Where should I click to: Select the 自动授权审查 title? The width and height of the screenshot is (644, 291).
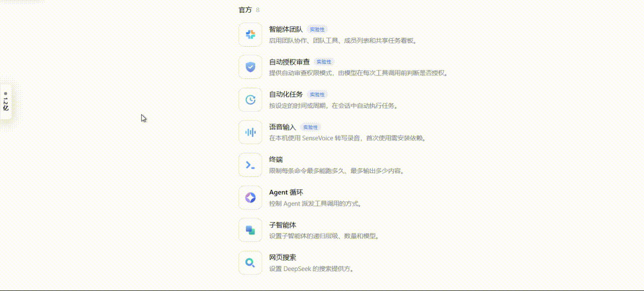click(289, 62)
